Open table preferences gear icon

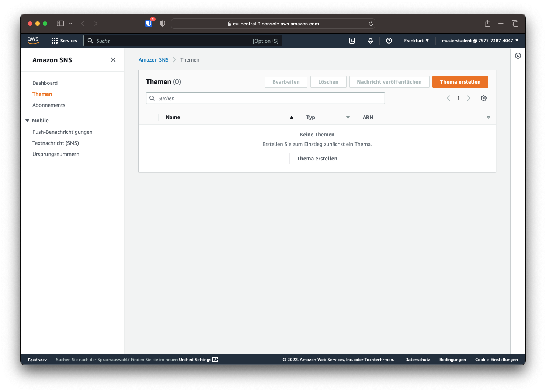pos(484,98)
